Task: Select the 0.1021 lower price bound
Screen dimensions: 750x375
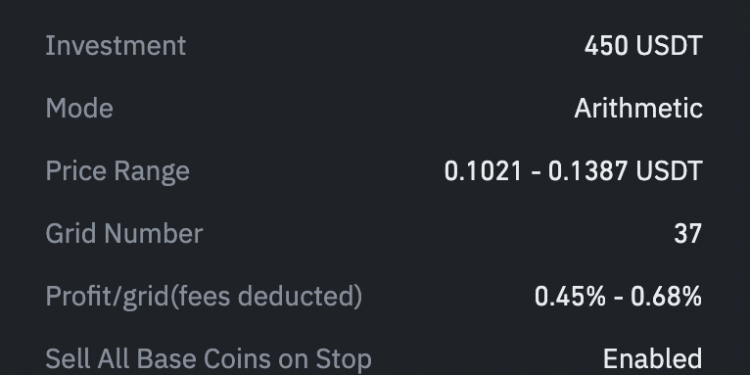Action: click(x=483, y=171)
